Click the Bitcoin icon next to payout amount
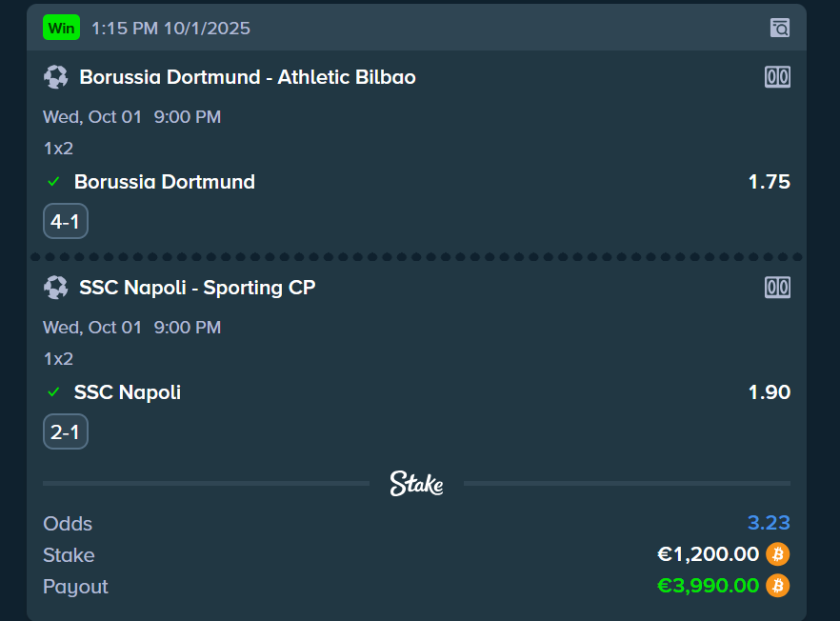The width and height of the screenshot is (840, 621). tap(777, 586)
